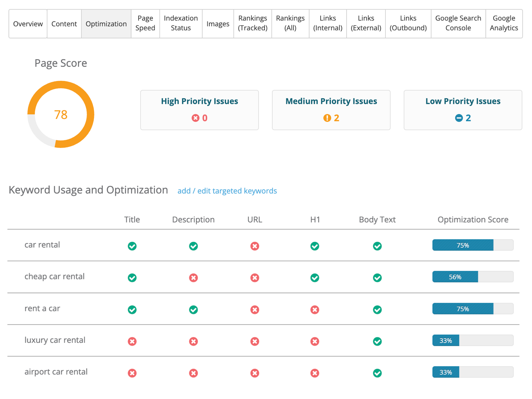Open Links (Internal) tab
The image size is (532, 399).
coord(328,24)
